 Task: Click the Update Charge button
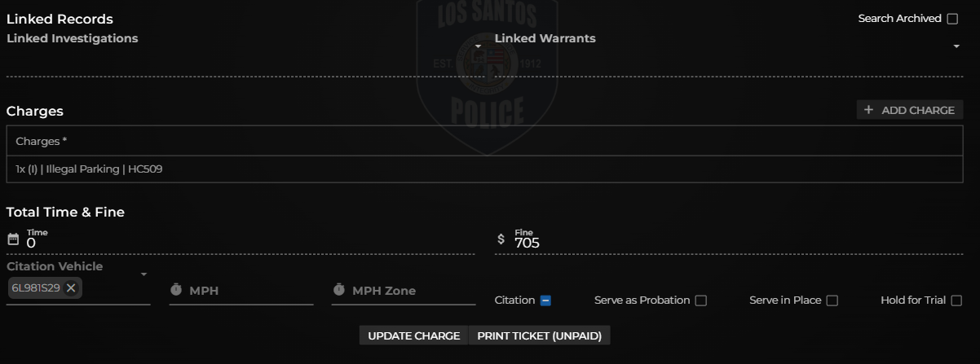pyautogui.click(x=414, y=335)
